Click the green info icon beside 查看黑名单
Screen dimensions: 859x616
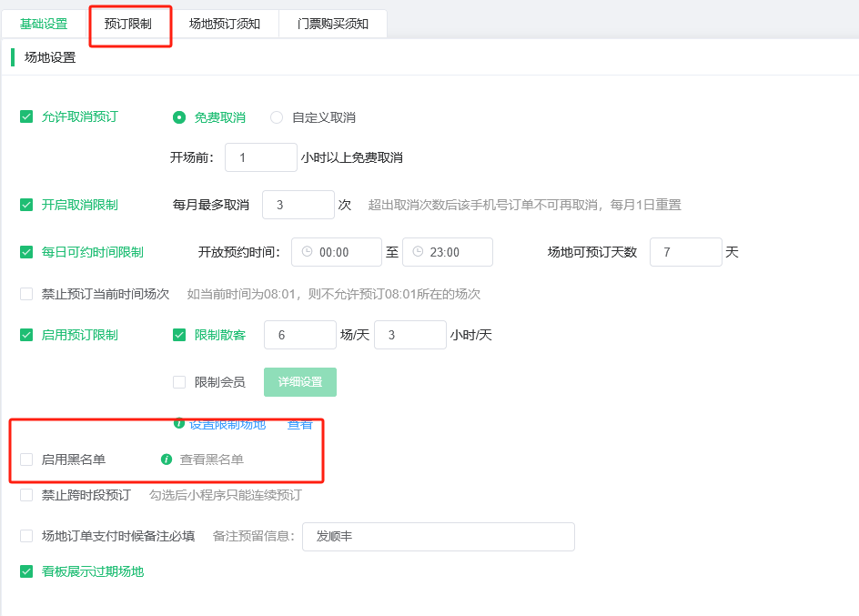pos(167,459)
